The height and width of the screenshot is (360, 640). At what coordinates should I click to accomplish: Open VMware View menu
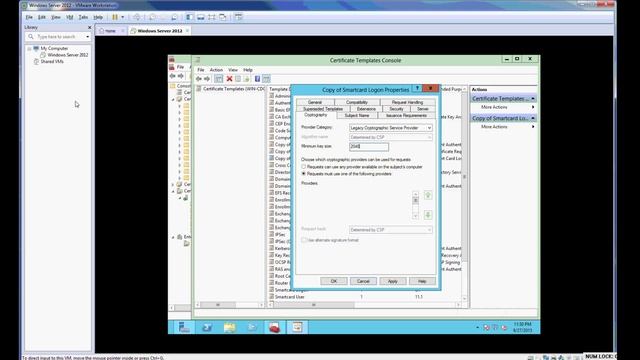point(56,17)
